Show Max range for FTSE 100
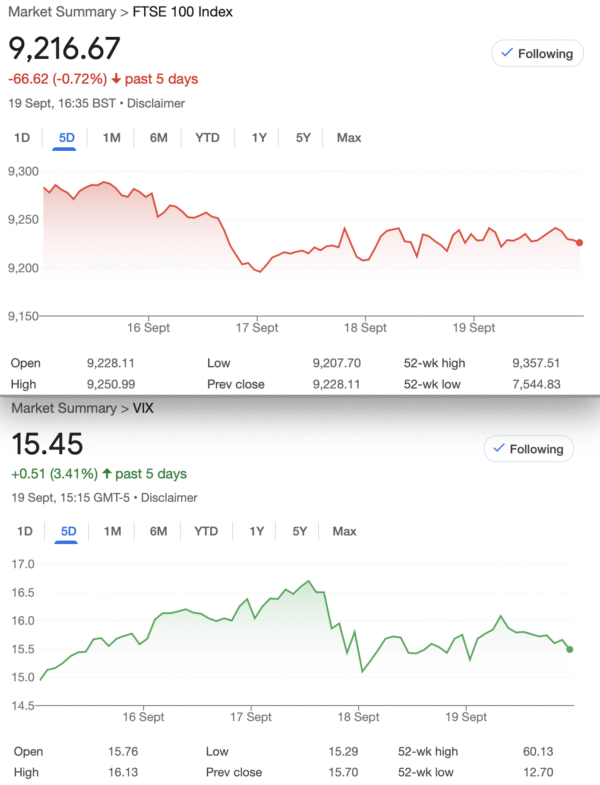 349,138
